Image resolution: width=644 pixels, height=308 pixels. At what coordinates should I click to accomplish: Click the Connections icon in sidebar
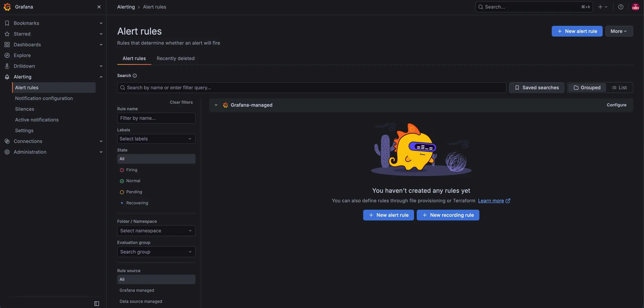(x=7, y=141)
